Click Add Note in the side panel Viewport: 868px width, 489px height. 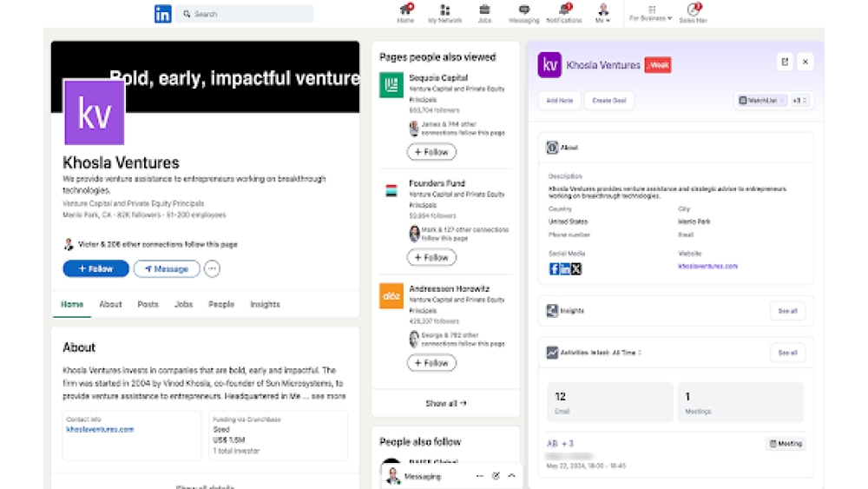pyautogui.click(x=559, y=100)
